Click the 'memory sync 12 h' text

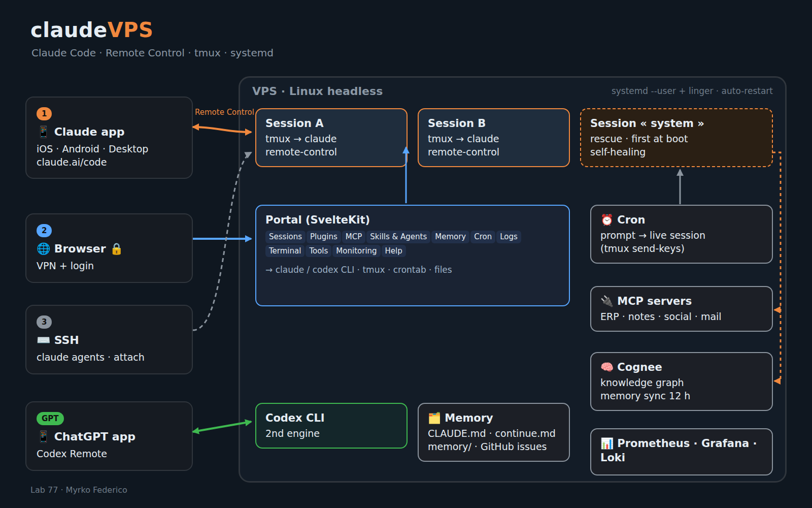(x=645, y=396)
